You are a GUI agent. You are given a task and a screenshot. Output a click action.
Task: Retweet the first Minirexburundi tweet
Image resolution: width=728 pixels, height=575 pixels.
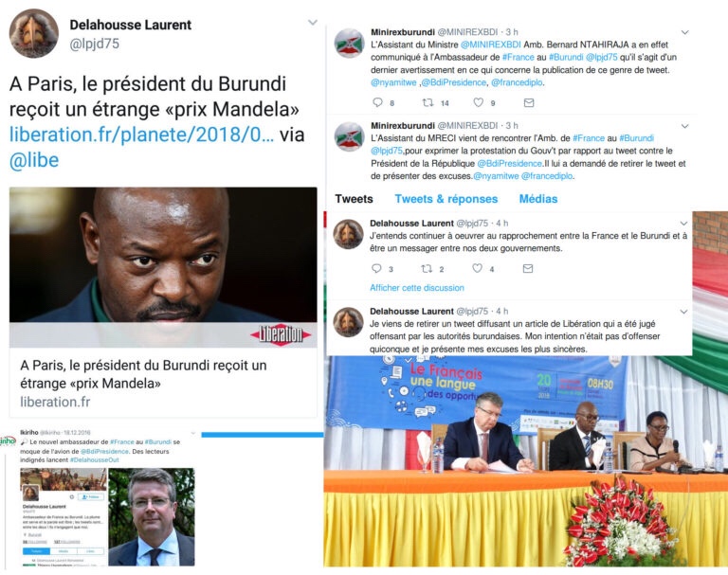428,102
